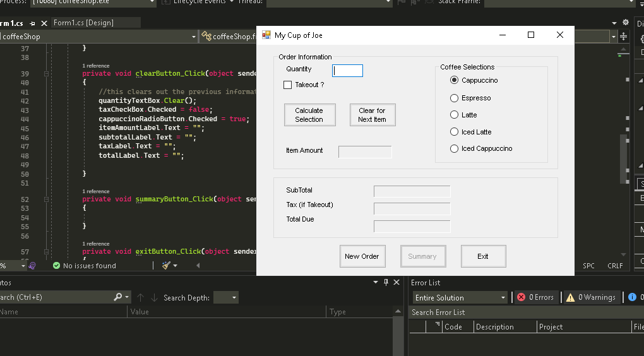Image resolution: width=644 pixels, height=356 pixels.
Task: Click the Calculate Selection button
Action: [309, 114]
